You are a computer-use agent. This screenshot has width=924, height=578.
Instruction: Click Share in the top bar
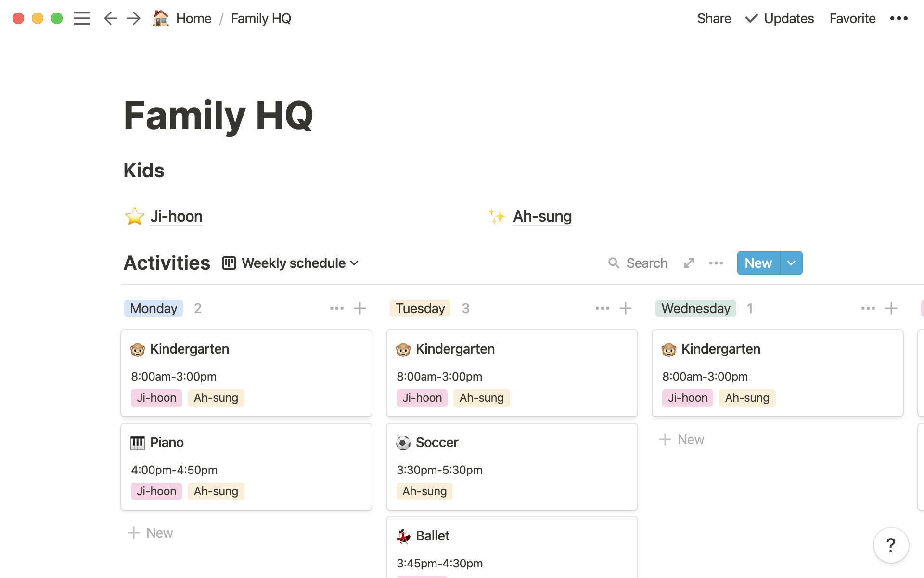[714, 18]
